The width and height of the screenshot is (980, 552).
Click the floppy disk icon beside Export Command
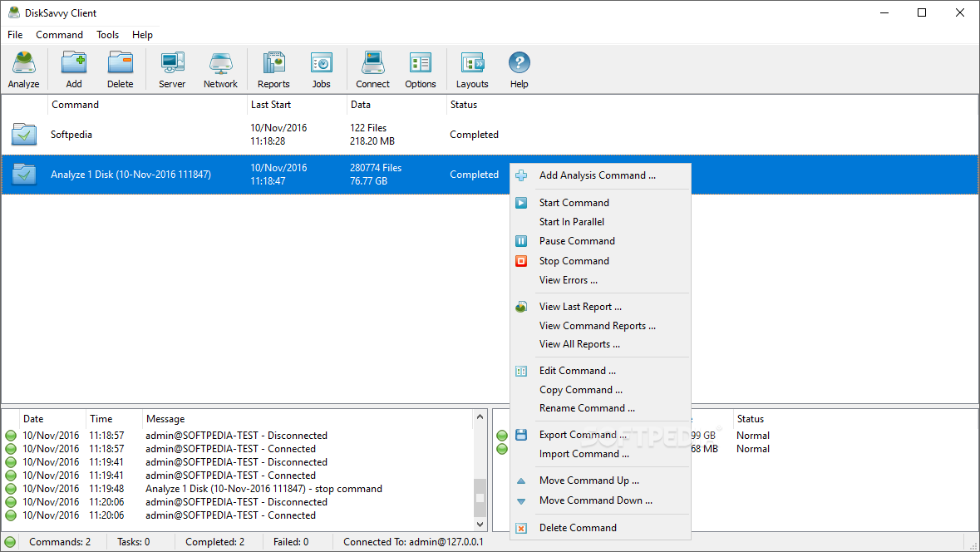(521, 435)
